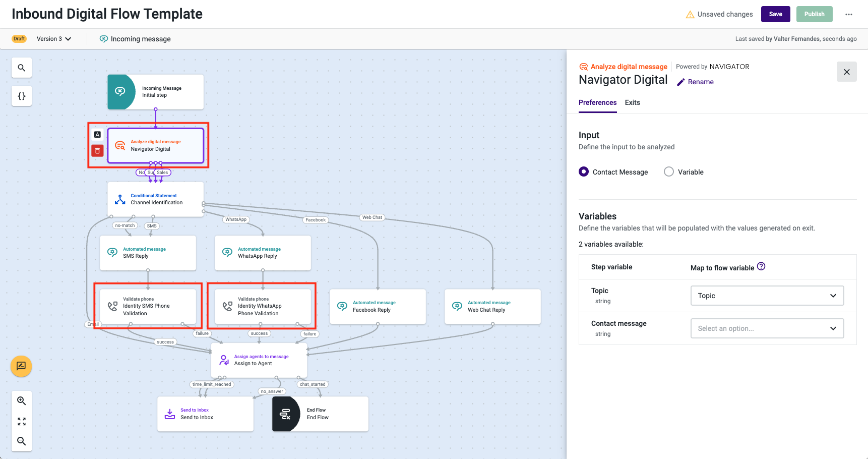Switch to the Exits tab
This screenshot has width=868, height=459.
(632, 102)
